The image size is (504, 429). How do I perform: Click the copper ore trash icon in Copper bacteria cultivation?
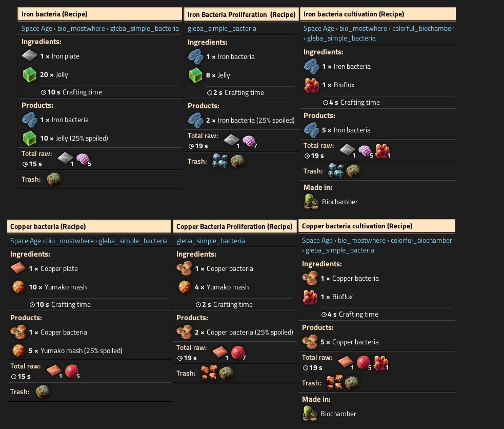coord(335,383)
